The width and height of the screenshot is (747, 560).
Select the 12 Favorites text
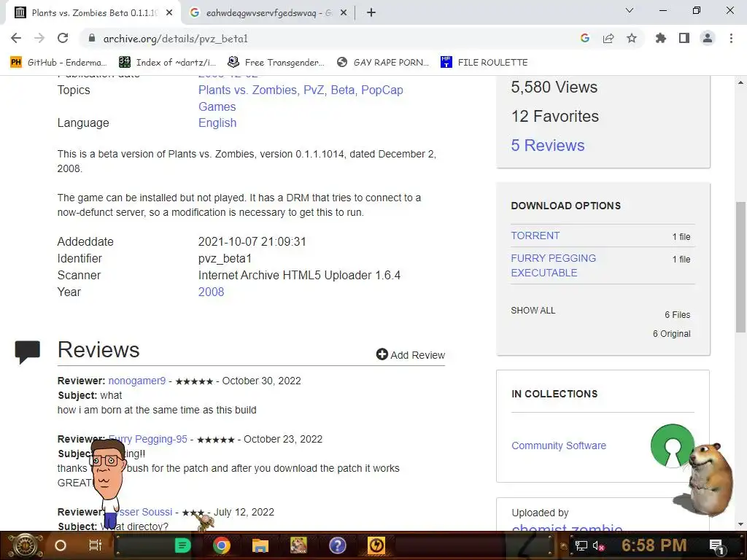(x=555, y=116)
